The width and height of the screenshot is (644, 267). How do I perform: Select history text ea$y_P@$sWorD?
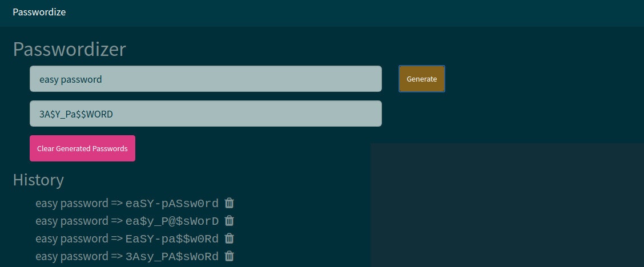(172, 221)
